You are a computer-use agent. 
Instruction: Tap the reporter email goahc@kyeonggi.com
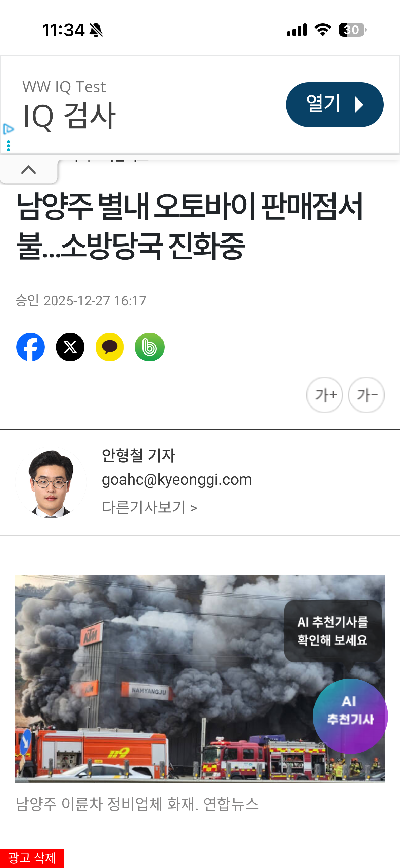click(177, 480)
